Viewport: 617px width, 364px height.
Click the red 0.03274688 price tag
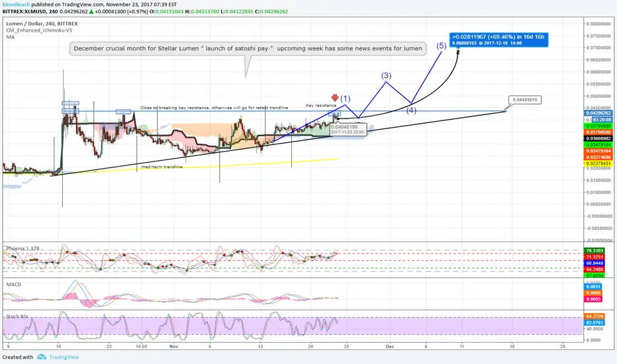[x=598, y=157]
